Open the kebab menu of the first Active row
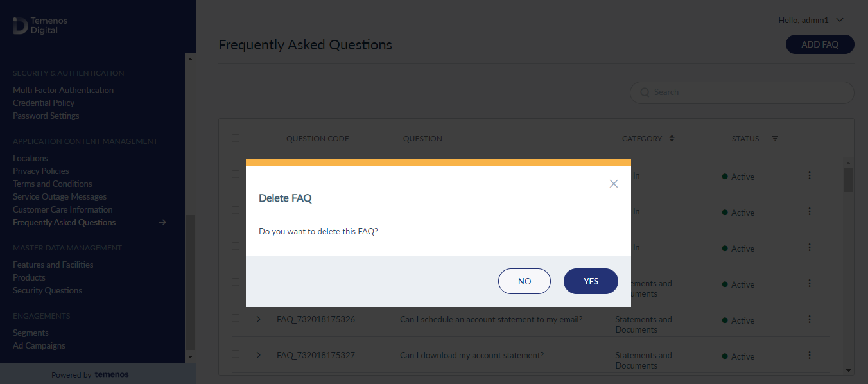868x384 pixels. (810, 175)
